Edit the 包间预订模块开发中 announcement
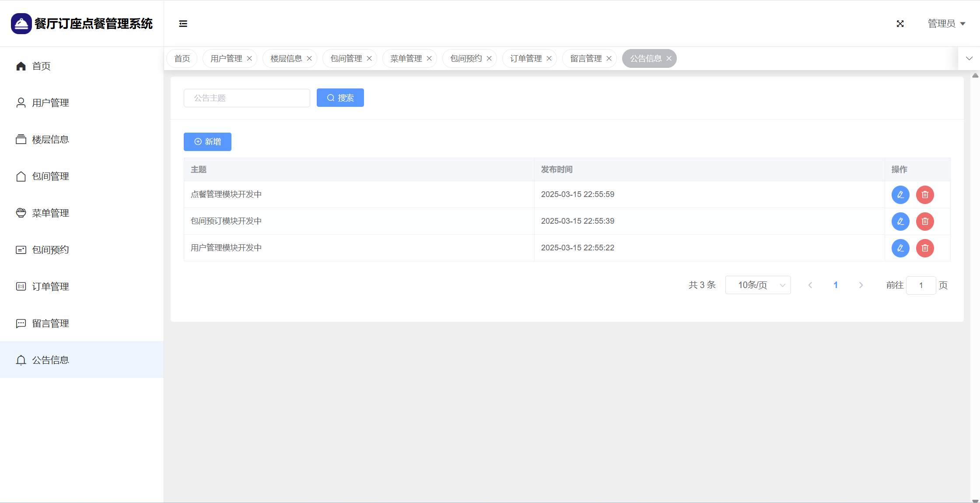980x503 pixels. tap(900, 222)
